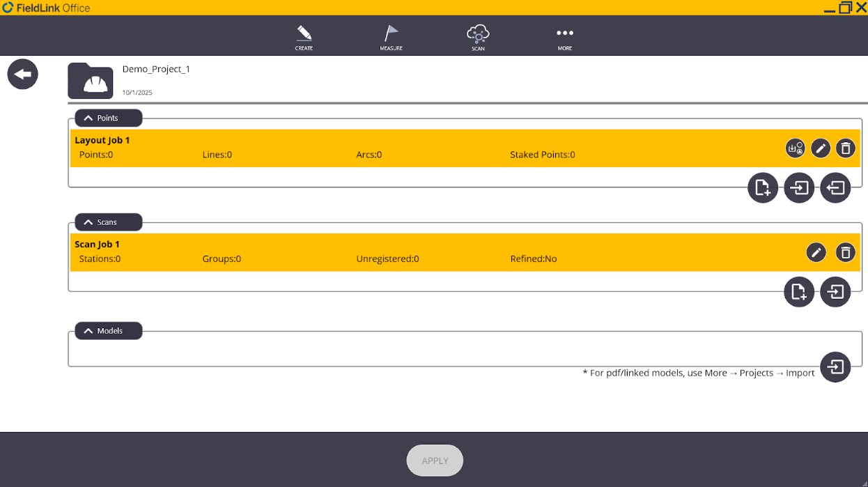Click the back arrow button
Screen dimensions: 868x487
click(23, 75)
